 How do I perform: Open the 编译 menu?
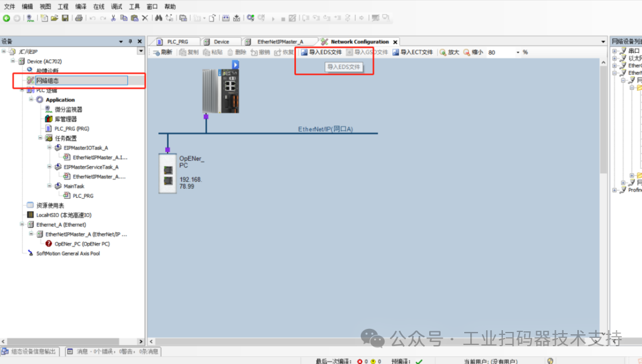point(81,7)
